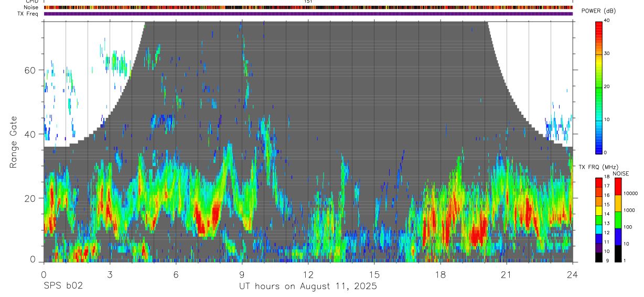Click the '16' TX frequency legend label

607,195
